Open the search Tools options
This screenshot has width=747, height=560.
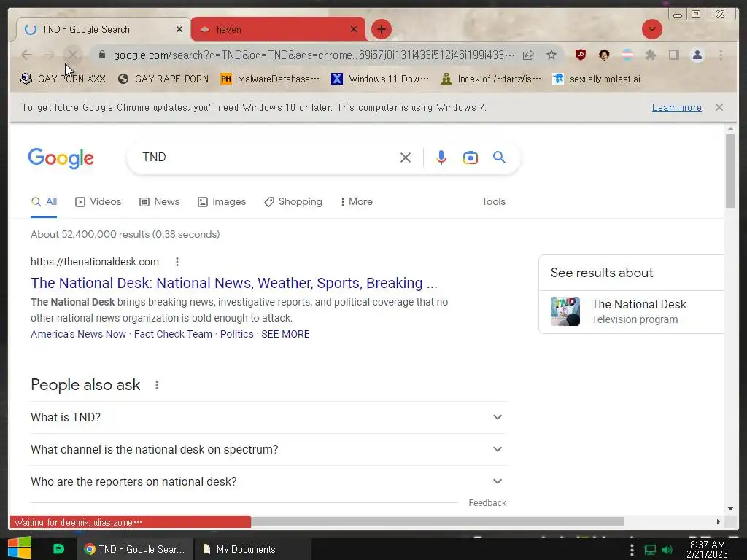pyautogui.click(x=493, y=201)
